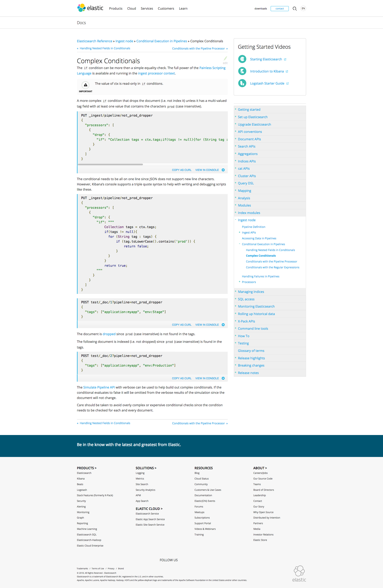Open the Terms of Use footer link
The width and height of the screenshot is (383, 588).
coord(98,568)
